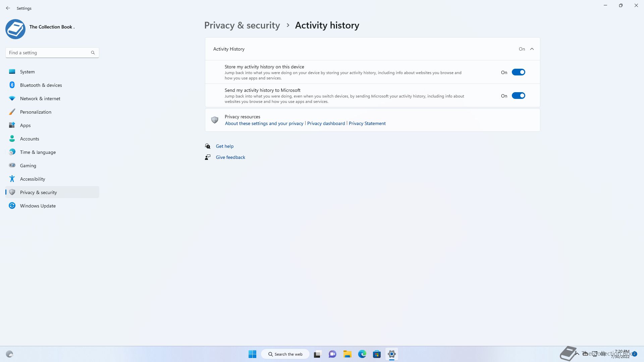Open Accessibility settings category
The height and width of the screenshot is (362, 644).
tap(52, 179)
